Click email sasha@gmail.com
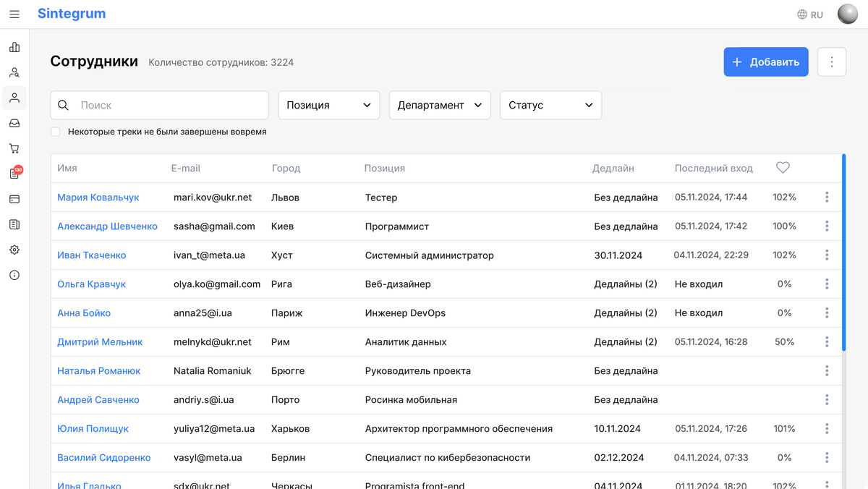Image resolution: width=868 pixels, height=489 pixels. (214, 226)
